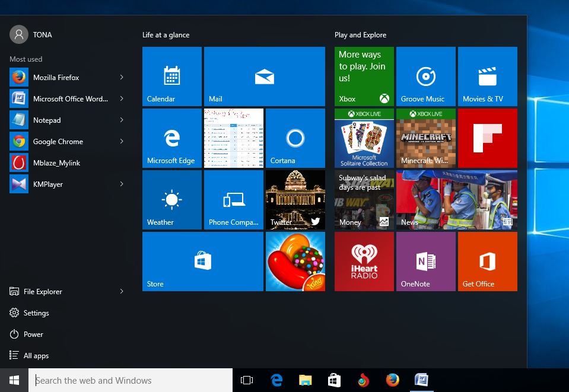This screenshot has width=569, height=392.
Task: Open the Weather tile
Action: [172, 200]
